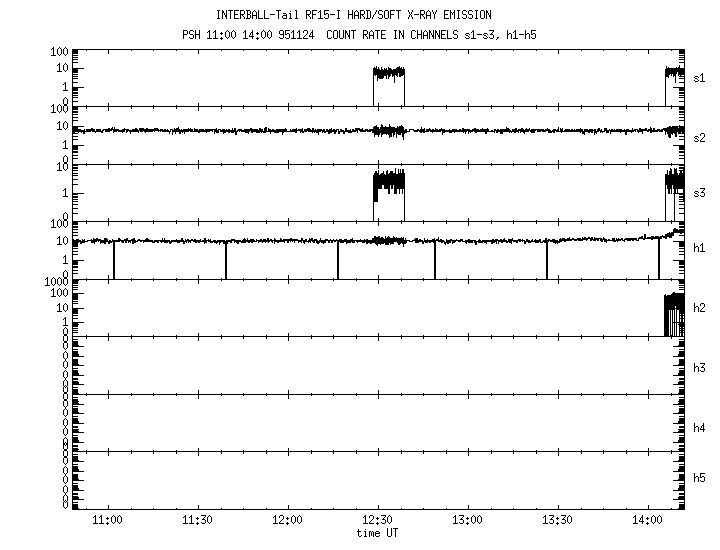The width and height of the screenshot is (720, 550).
Task: Select the h2 channel label
Action: click(700, 308)
